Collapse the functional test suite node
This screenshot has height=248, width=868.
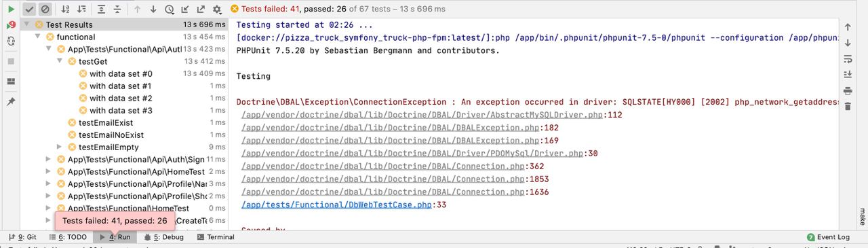coord(38,37)
